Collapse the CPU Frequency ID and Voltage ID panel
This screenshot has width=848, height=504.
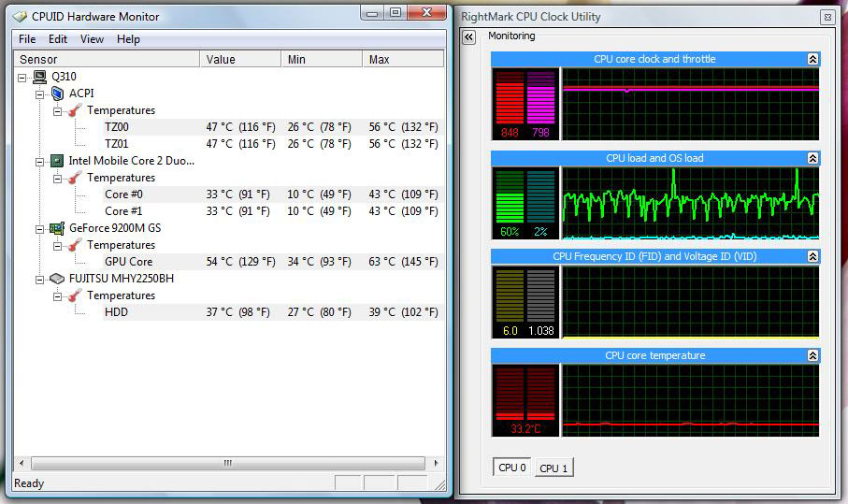812,256
